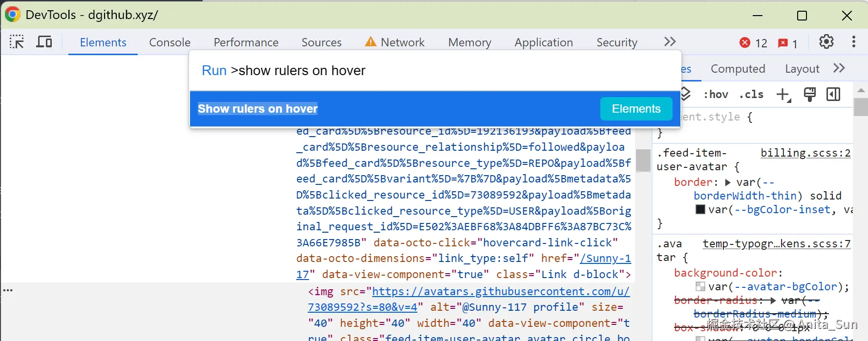
Task: Toggle the :hov element state button
Action: coord(716,95)
